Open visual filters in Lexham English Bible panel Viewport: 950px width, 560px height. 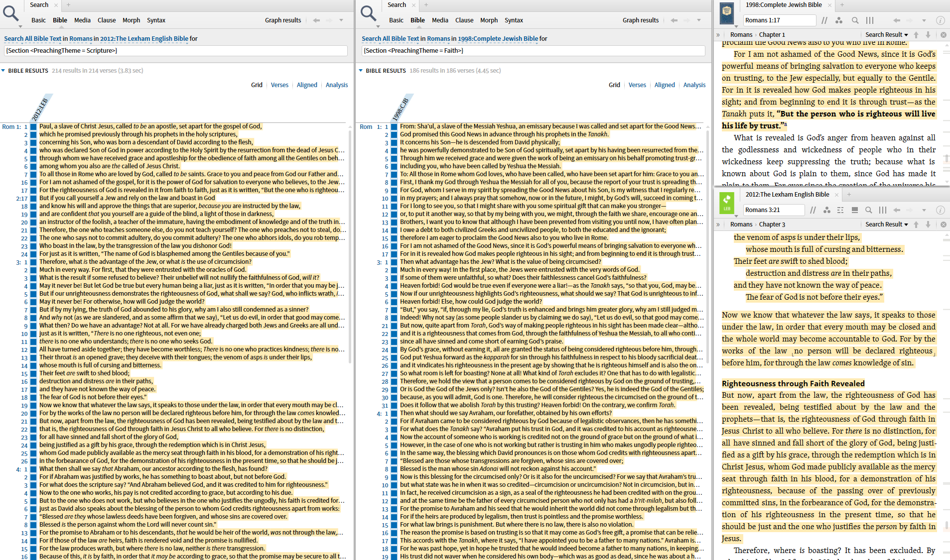click(827, 210)
